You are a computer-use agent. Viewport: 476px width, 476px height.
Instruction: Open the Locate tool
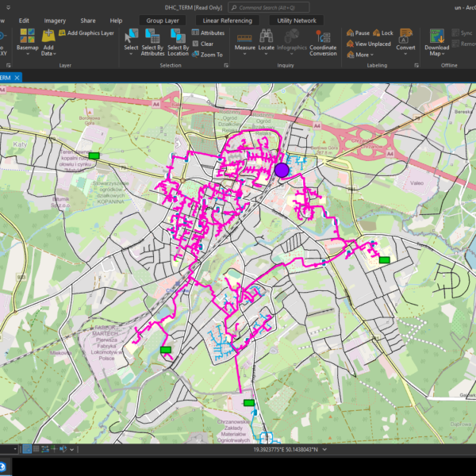tap(266, 40)
